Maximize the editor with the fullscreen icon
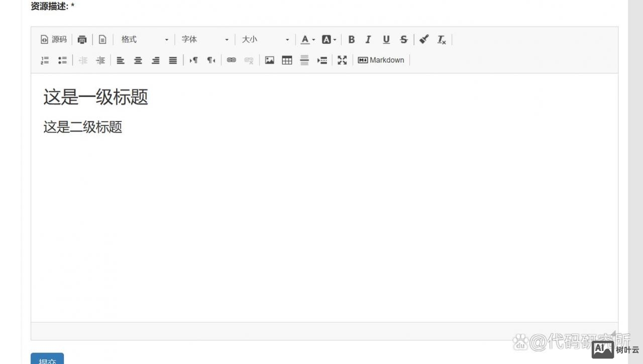Viewport: 643px width, 364px height. coord(342,60)
